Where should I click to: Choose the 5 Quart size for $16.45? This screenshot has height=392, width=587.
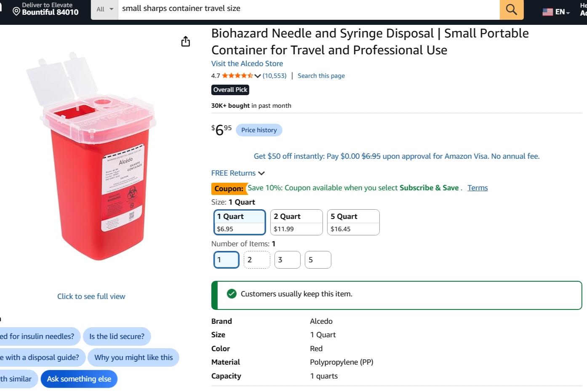(x=353, y=222)
